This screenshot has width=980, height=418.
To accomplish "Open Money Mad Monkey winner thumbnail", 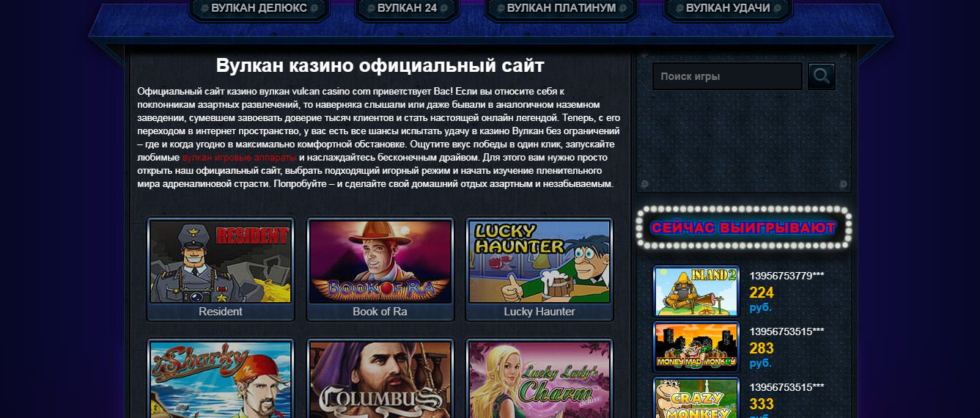I will (696, 346).
